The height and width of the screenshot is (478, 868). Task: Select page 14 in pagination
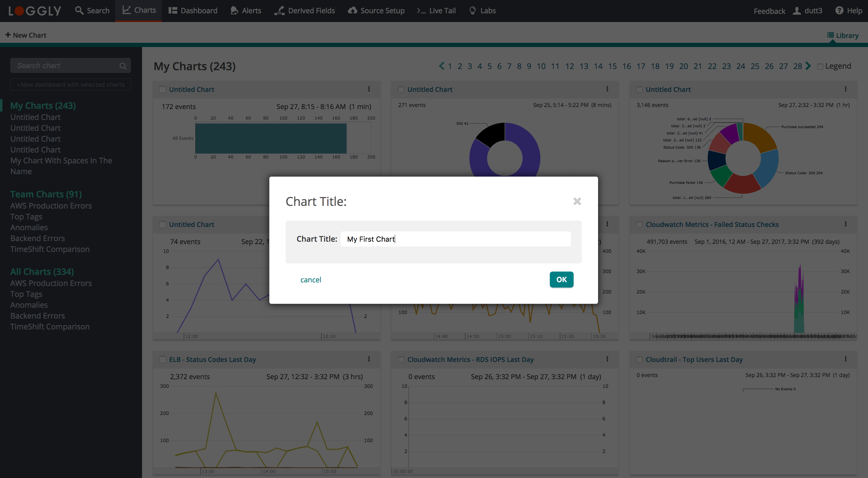tap(598, 66)
